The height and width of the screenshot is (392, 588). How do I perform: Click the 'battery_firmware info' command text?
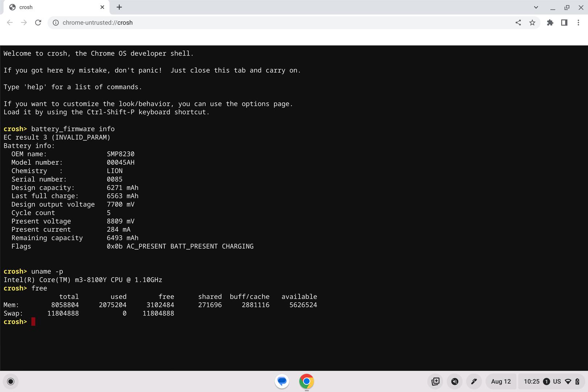click(x=73, y=129)
